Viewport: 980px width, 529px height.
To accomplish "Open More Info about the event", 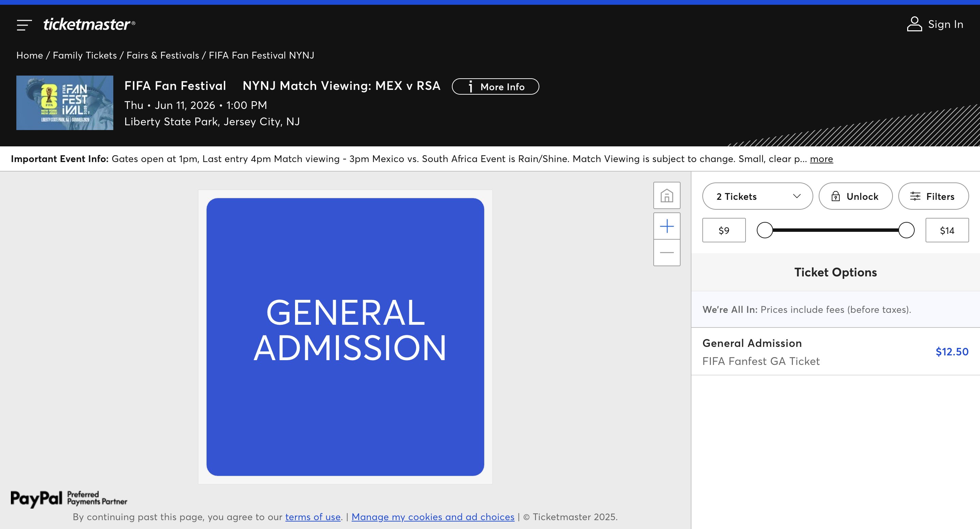I will (495, 87).
